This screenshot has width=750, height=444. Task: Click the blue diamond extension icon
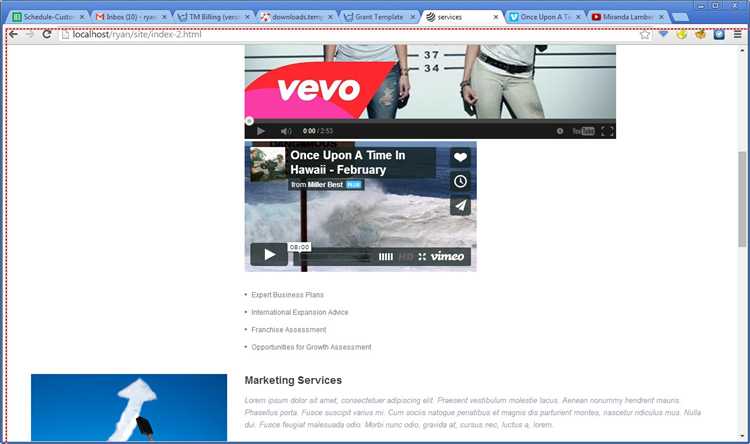coord(663,34)
